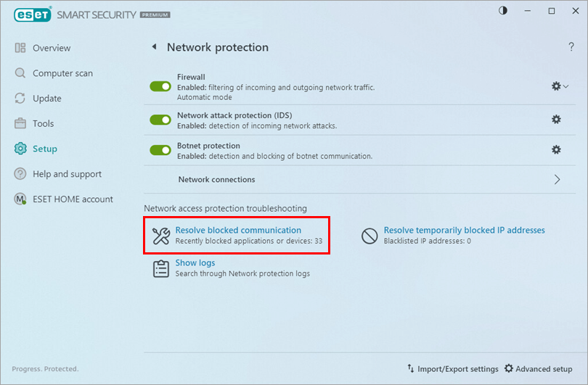The width and height of the screenshot is (588, 385).
Task: Select Computer scan in the sidebar
Action: [x=62, y=73]
